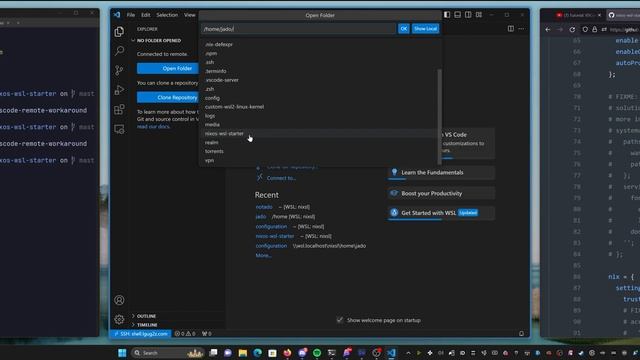Screen dimensions: 640x360
Task: Open the File menu
Action: (x=131, y=15)
